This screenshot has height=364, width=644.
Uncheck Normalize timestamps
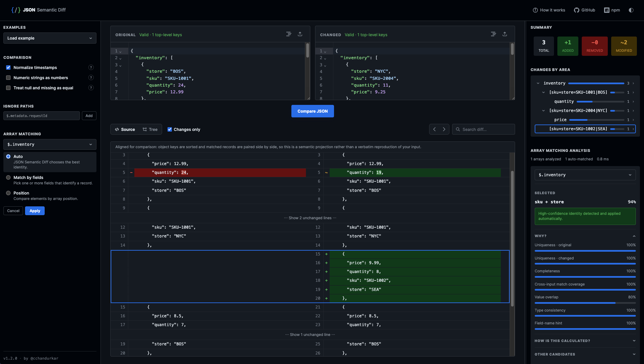pos(8,68)
